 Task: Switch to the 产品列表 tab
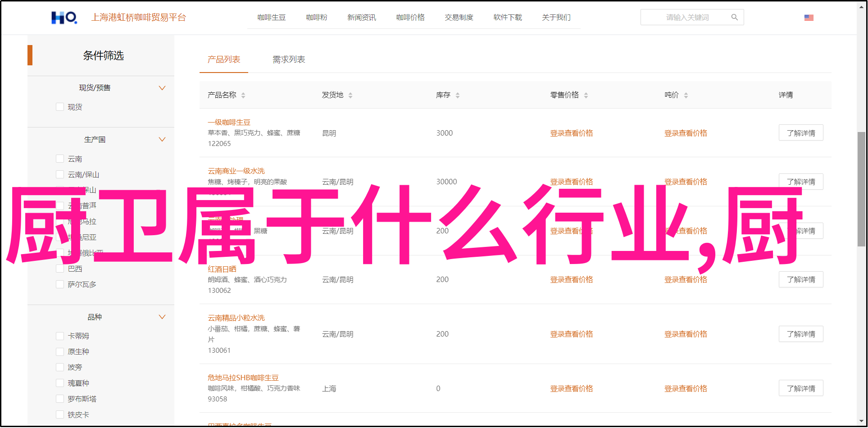tap(224, 59)
